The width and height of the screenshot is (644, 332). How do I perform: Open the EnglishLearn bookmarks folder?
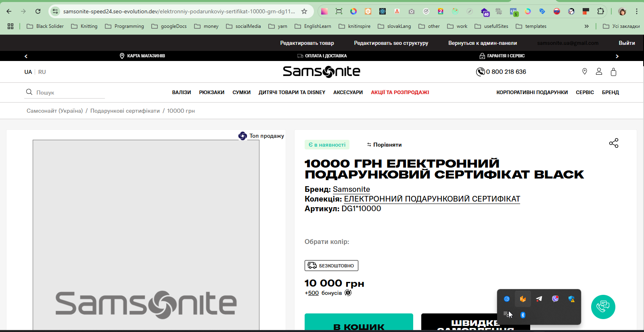tap(313, 26)
